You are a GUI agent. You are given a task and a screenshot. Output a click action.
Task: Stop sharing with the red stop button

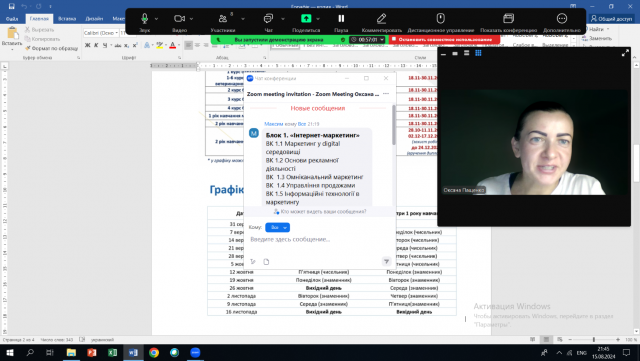(444, 40)
